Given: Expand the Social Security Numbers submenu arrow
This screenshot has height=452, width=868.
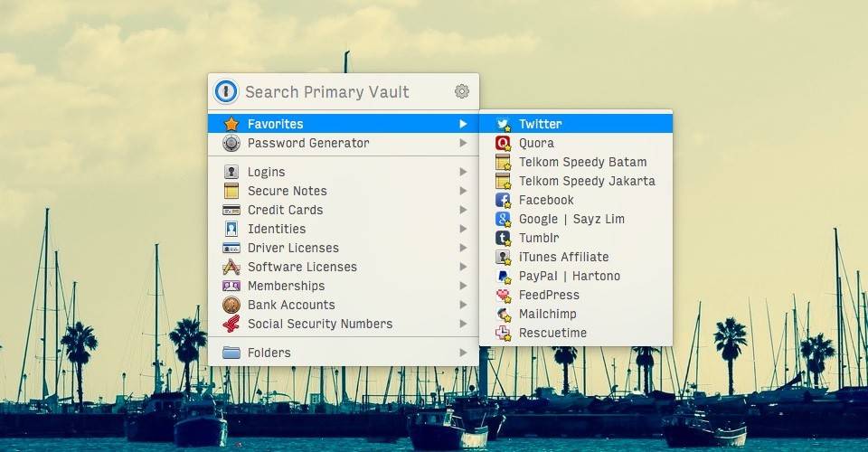Looking at the screenshot, I should tap(463, 324).
